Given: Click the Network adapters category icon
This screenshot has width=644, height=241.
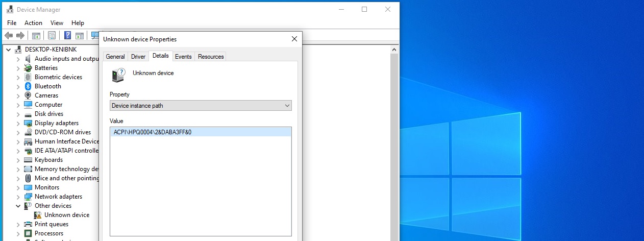Looking at the screenshot, I should pos(28,197).
